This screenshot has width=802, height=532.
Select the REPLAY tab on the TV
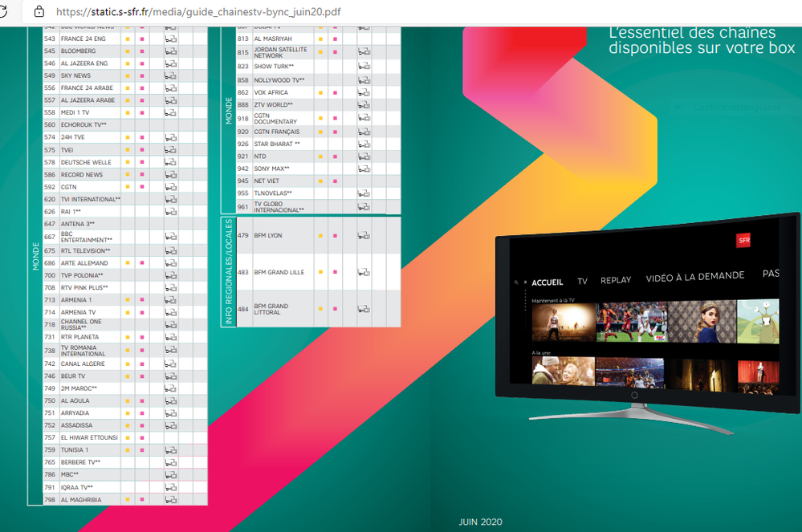[616, 280]
